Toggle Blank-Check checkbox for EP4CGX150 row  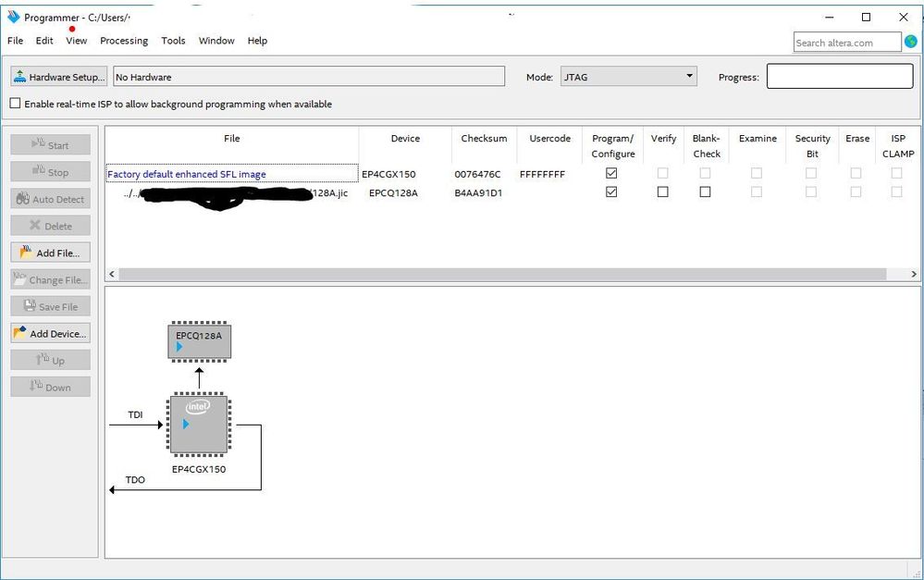[x=705, y=173]
